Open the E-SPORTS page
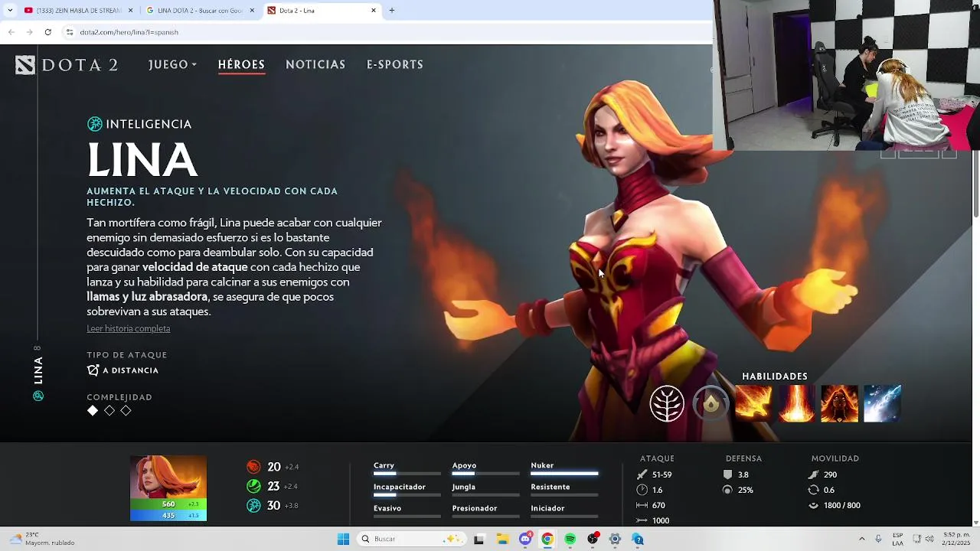The height and width of the screenshot is (551, 980). tap(395, 65)
